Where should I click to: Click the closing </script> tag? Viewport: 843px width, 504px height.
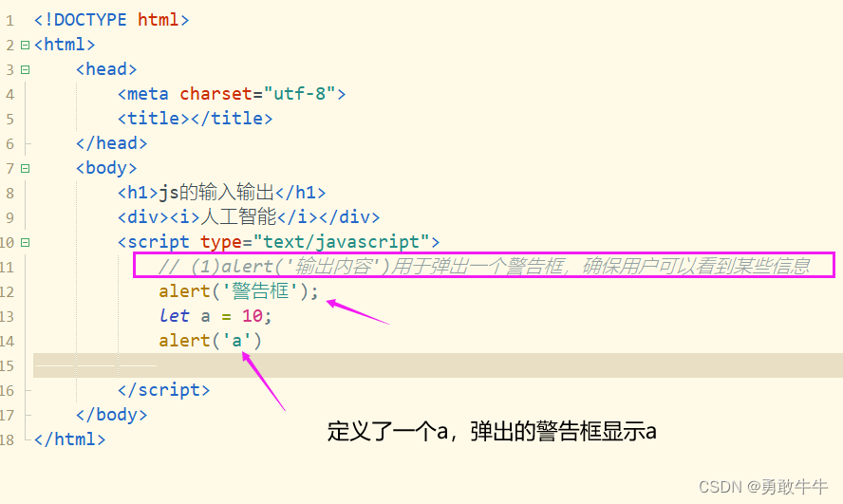(x=164, y=390)
